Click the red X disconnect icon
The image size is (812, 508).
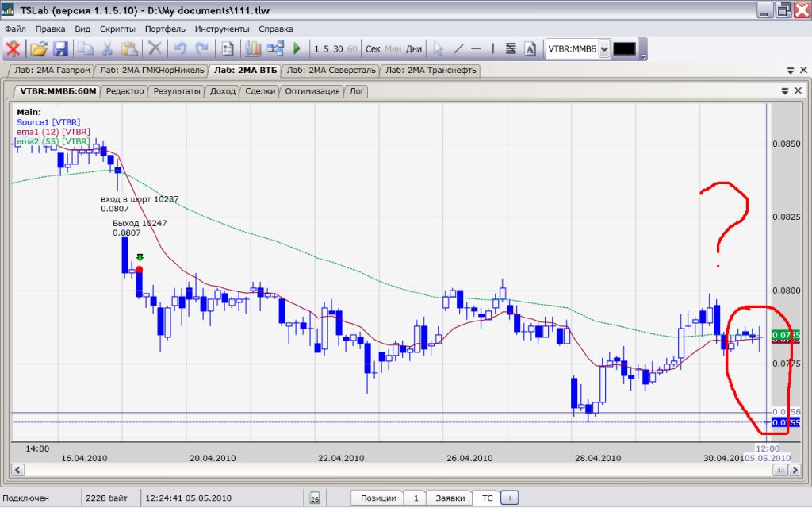(13, 49)
